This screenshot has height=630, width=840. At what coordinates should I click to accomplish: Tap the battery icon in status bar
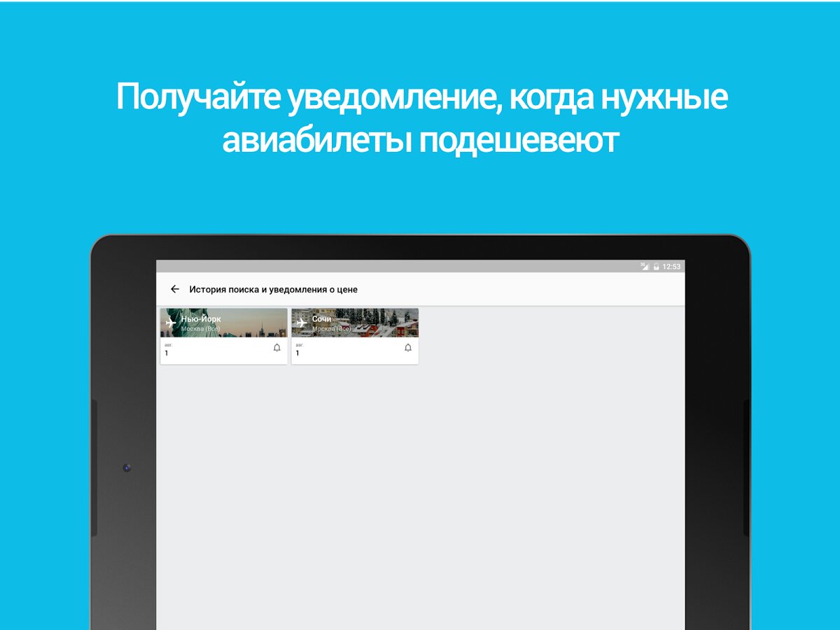[x=656, y=267]
